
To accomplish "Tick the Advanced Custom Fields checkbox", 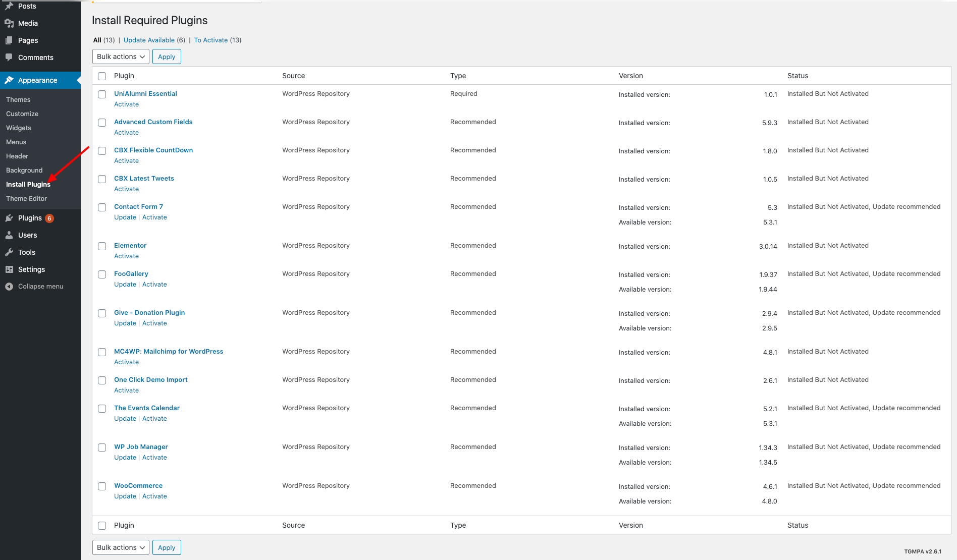I will pos(102,123).
